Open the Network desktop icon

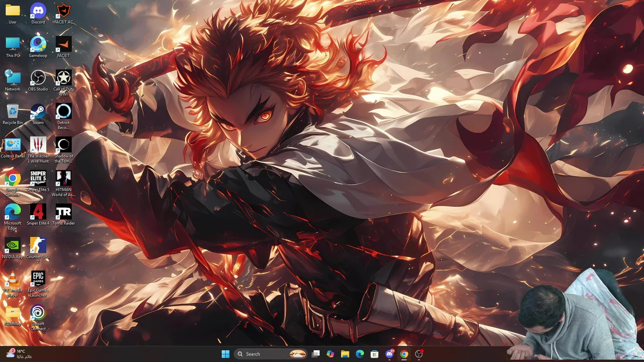click(13, 81)
